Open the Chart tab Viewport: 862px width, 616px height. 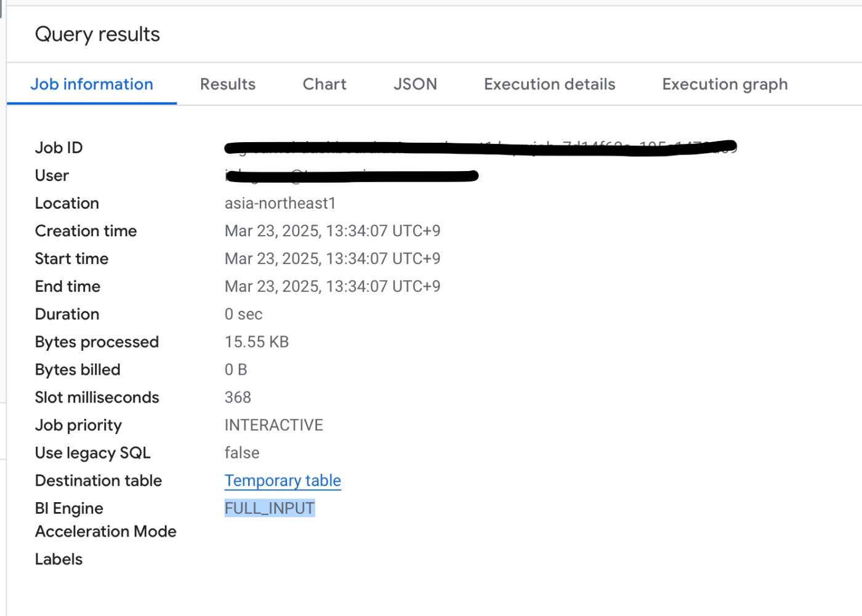(324, 84)
